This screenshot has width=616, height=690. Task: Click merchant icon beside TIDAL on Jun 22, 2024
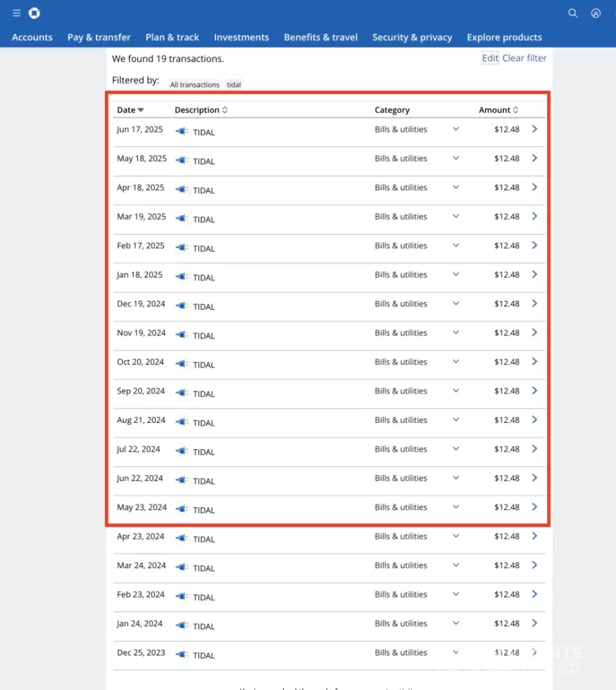pyautogui.click(x=181, y=480)
